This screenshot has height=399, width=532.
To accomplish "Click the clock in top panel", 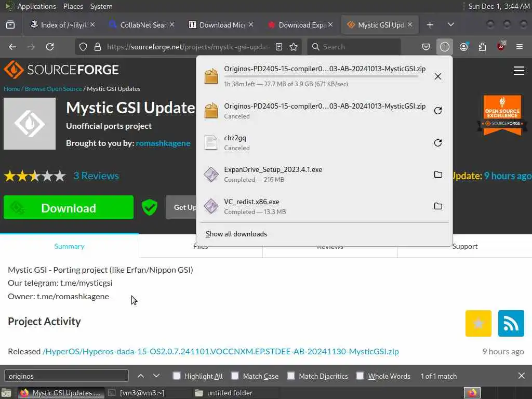I will (x=499, y=6).
